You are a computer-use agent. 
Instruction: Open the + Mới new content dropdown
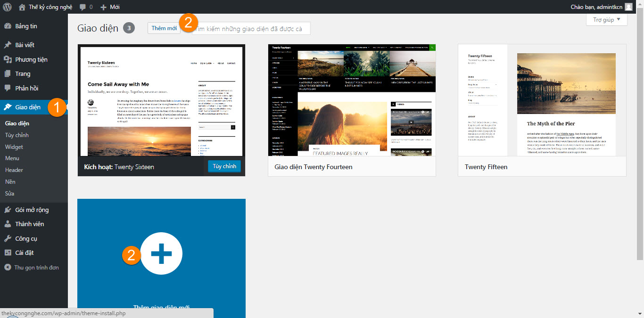pos(110,7)
